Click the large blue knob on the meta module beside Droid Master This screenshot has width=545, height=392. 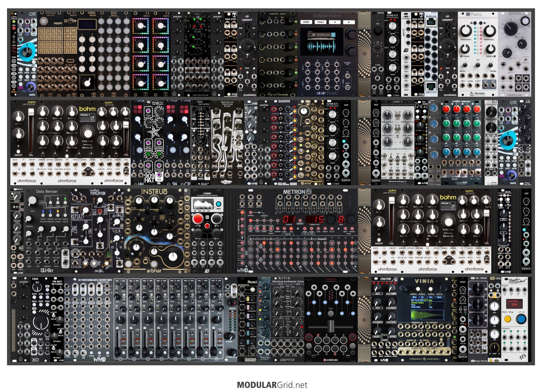click(27, 52)
